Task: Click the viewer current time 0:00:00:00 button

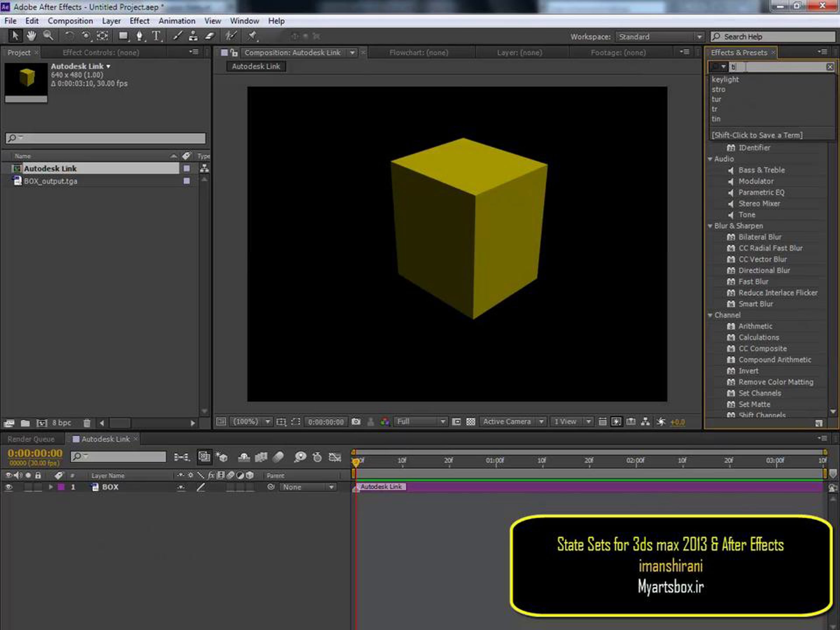Action: coord(326,421)
